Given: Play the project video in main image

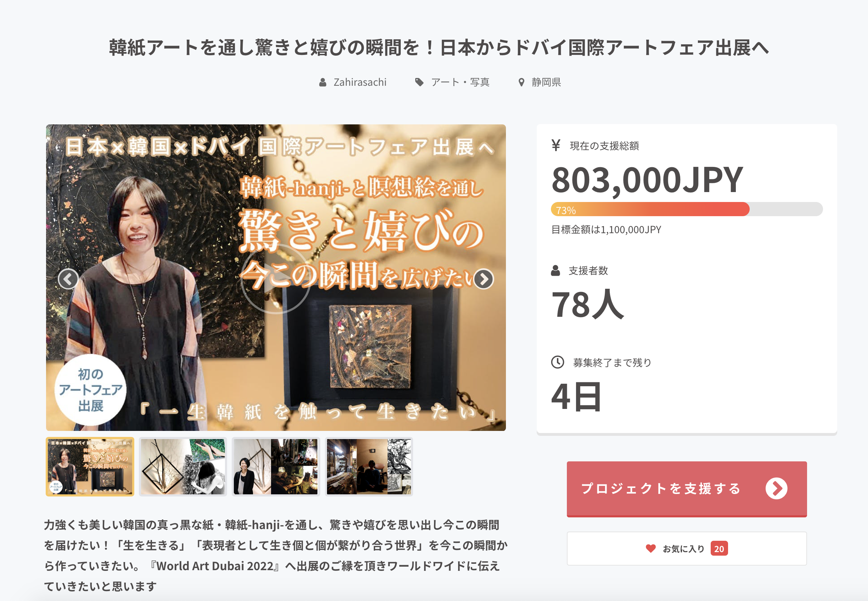Looking at the screenshot, I should [x=276, y=279].
